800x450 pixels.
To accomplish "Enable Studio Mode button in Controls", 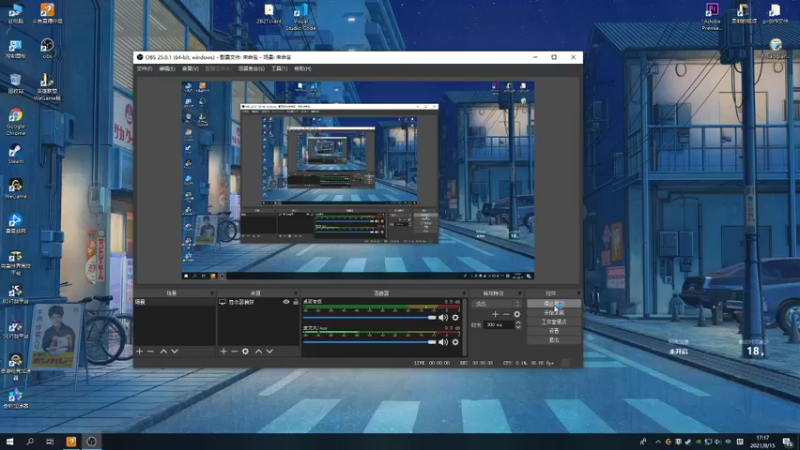I will (x=554, y=322).
